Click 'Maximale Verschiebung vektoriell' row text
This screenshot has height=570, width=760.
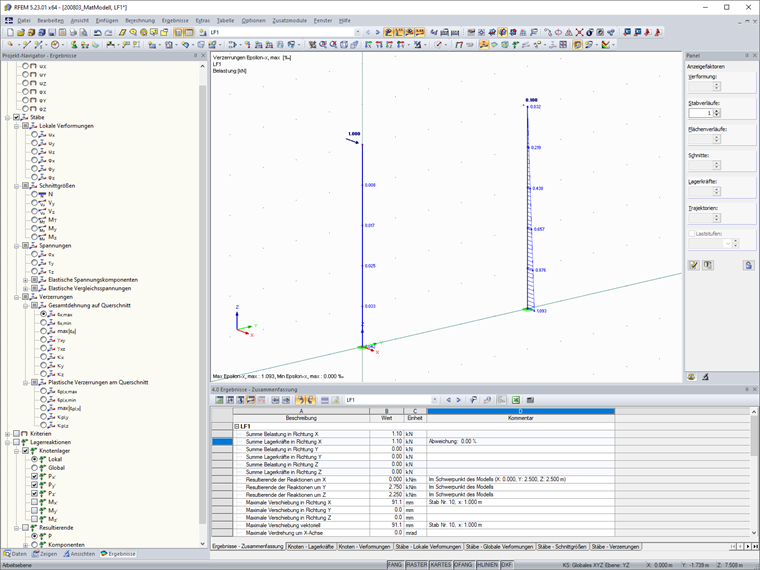click(x=283, y=525)
